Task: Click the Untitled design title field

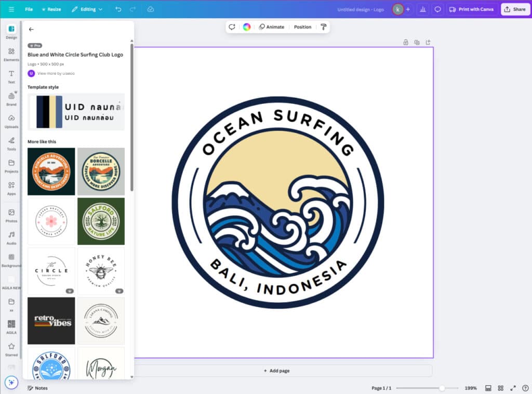Action: 361,9
